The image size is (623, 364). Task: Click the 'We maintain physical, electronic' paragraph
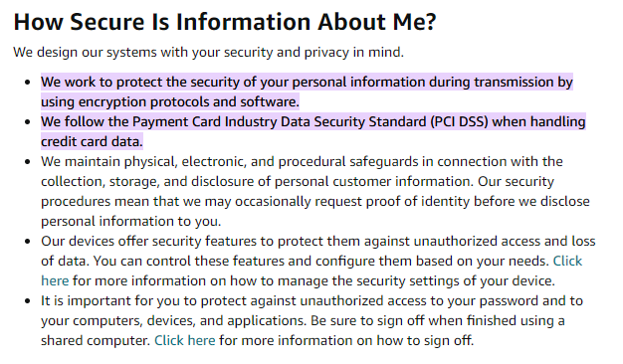pos(315,191)
